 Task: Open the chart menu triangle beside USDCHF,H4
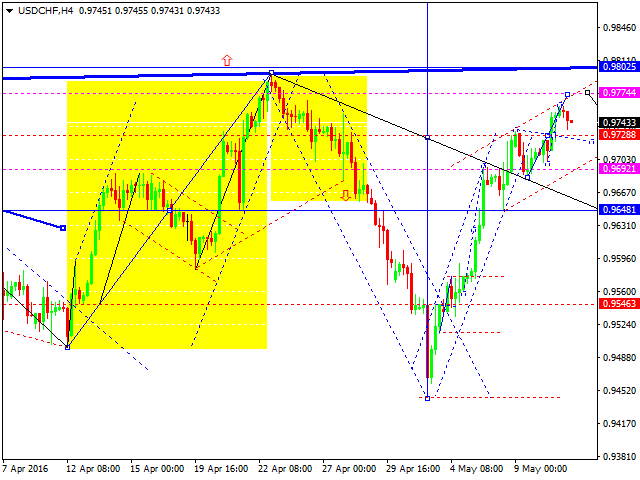9,11
